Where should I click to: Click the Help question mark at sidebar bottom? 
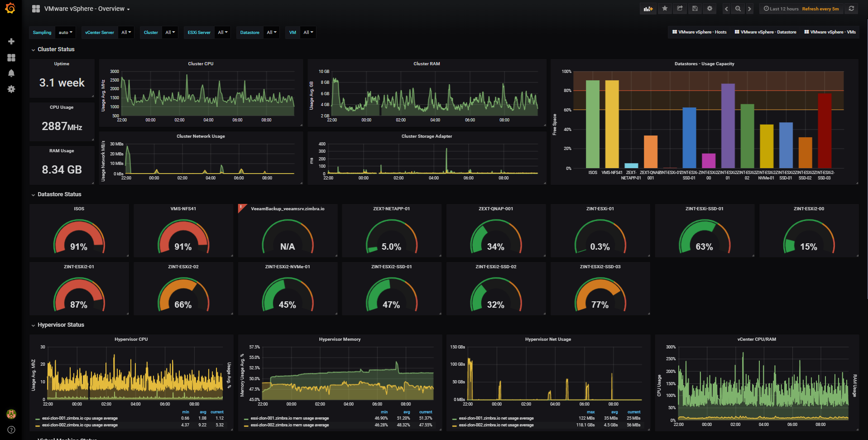(x=11, y=430)
